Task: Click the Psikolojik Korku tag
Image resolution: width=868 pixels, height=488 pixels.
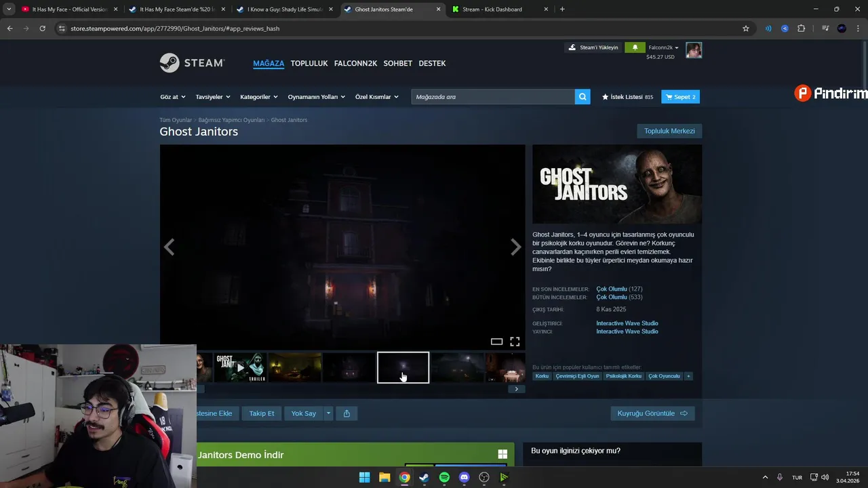Action: coord(624,376)
